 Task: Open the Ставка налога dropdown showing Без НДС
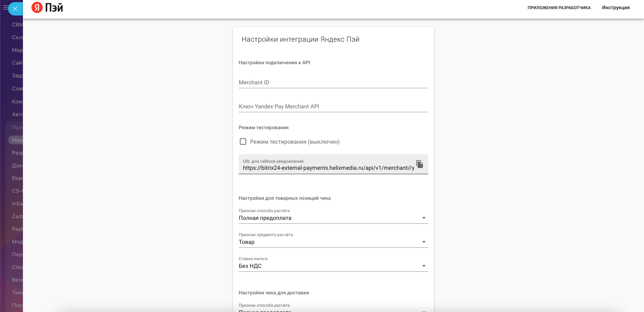333,266
